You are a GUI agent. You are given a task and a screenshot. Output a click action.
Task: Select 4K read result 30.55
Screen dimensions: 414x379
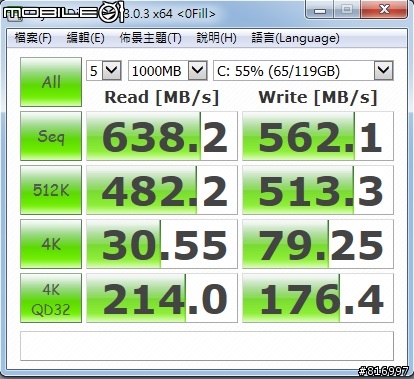tap(162, 244)
